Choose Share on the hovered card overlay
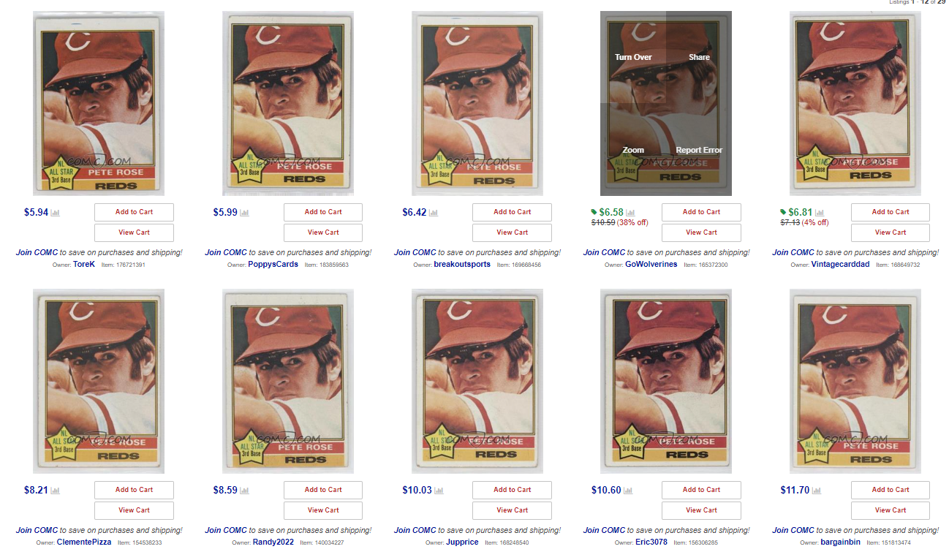Viewport: 949px width, 560px height. click(x=699, y=57)
